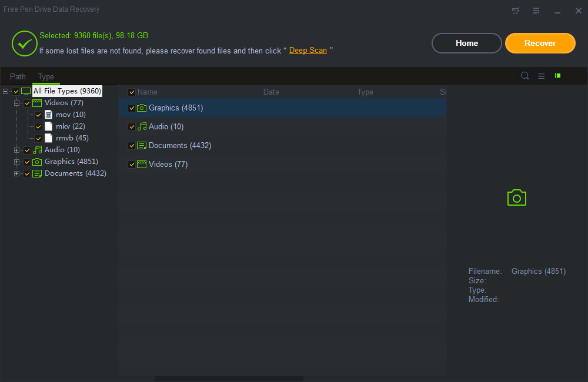The image size is (588, 382).
Task: Uncheck the Videos (77) checkbox in the file list
Action: tap(132, 165)
